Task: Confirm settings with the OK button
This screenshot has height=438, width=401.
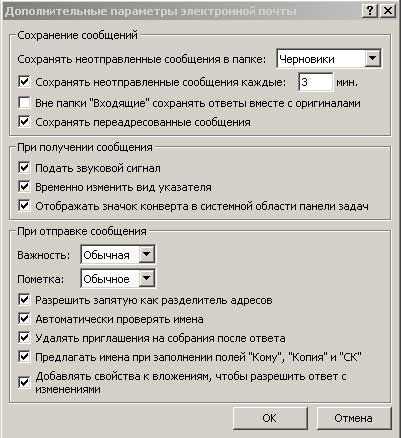Action: pyautogui.click(x=270, y=418)
